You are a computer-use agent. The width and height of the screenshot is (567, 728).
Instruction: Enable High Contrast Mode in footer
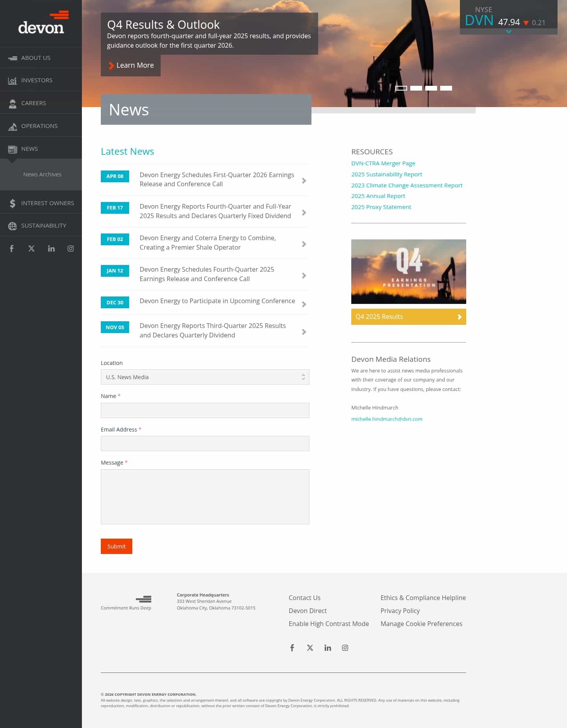(329, 624)
